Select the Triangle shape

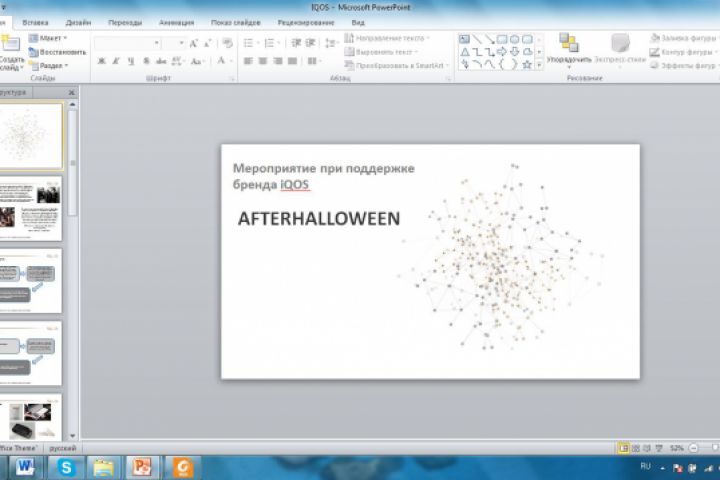pyautogui.click(x=465, y=52)
